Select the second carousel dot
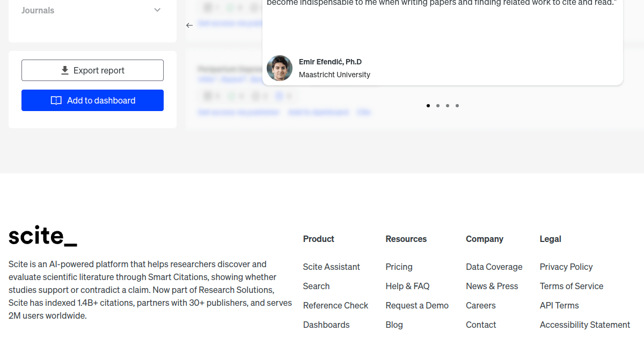 point(438,106)
